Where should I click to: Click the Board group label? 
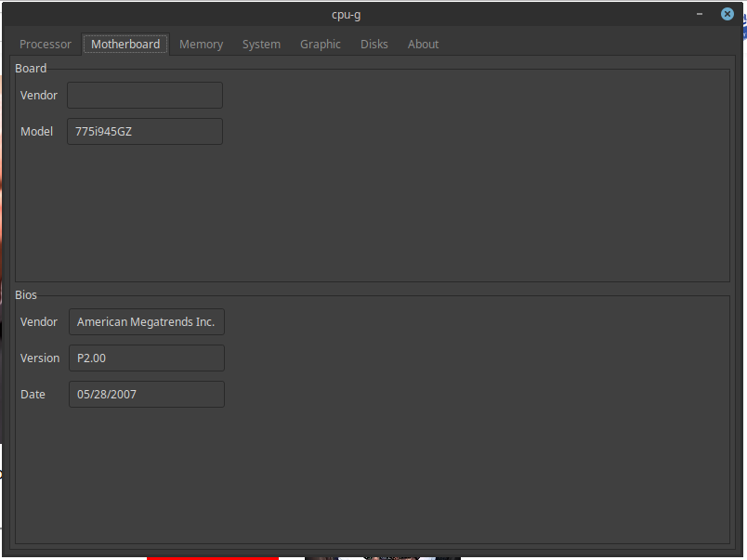[x=31, y=69]
